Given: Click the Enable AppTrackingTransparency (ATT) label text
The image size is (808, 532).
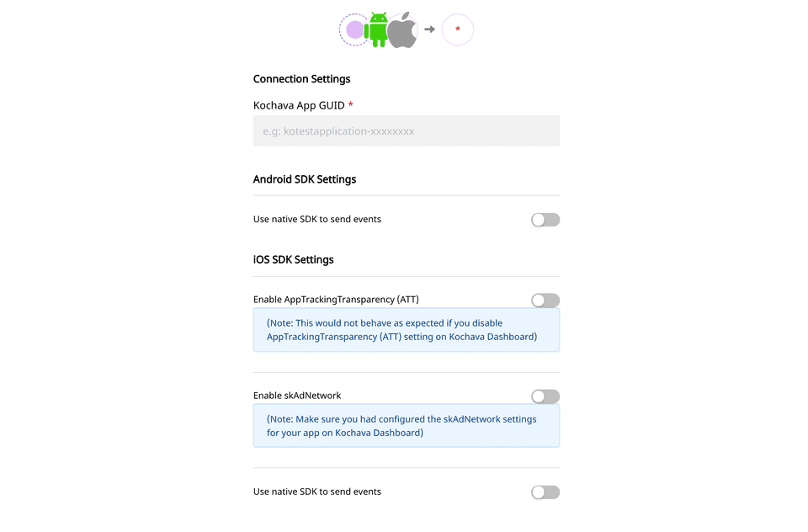Looking at the screenshot, I should click(336, 300).
